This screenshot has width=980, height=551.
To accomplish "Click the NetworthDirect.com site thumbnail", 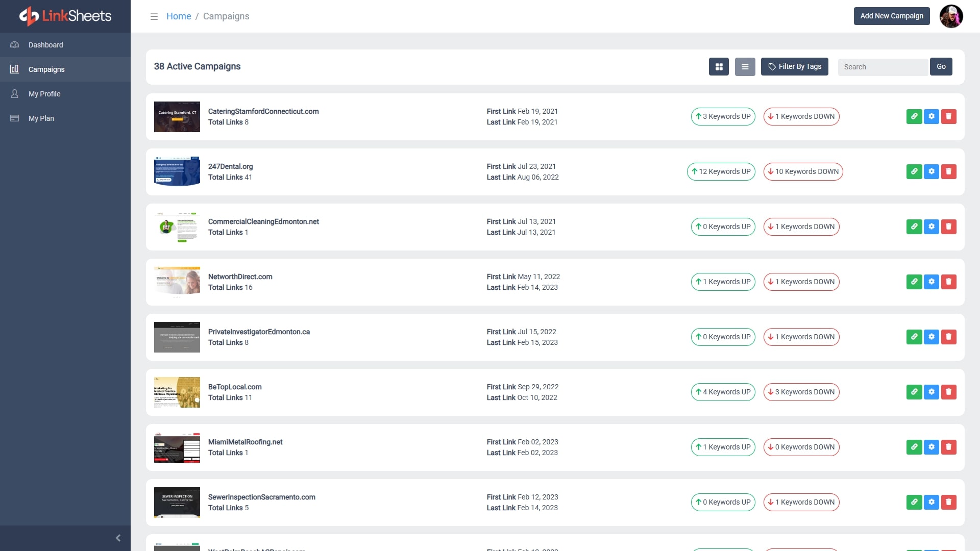I will [177, 282].
